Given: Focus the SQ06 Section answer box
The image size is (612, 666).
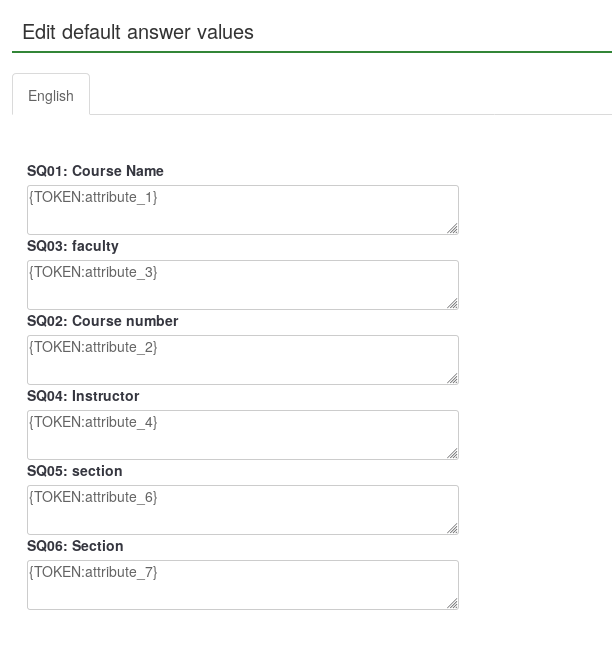Looking at the screenshot, I should click(x=242, y=585).
